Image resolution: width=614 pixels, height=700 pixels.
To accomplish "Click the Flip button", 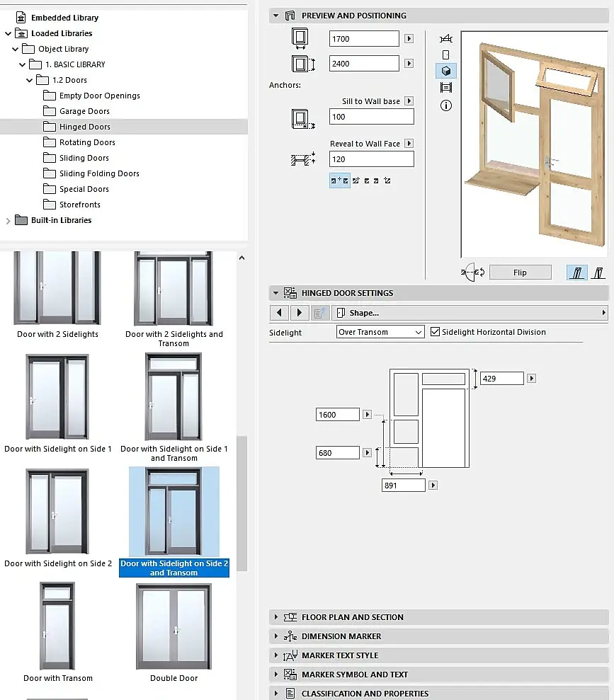I will point(521,272).
